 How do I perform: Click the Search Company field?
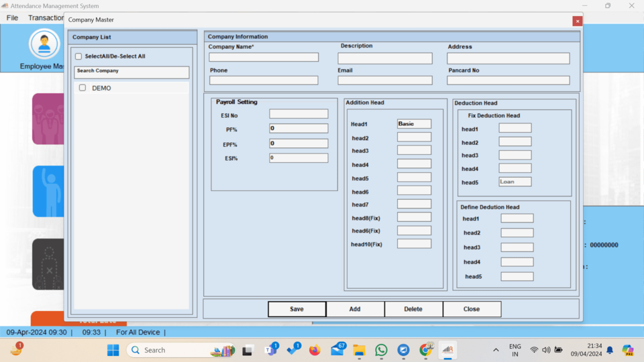pos(131,72)
